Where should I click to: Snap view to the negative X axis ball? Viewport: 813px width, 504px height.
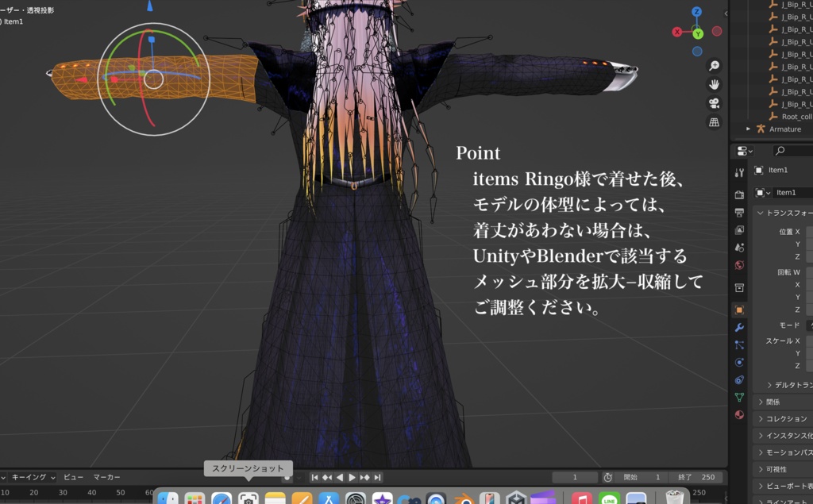pos(717,31)
